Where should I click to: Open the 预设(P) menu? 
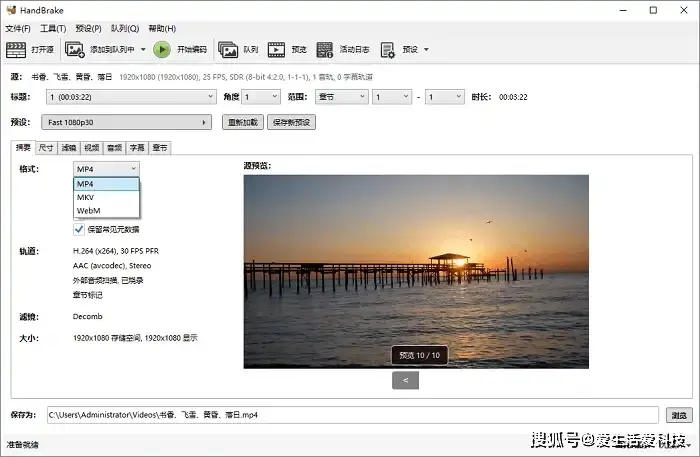pyautogui.click(x=88, y=29)
